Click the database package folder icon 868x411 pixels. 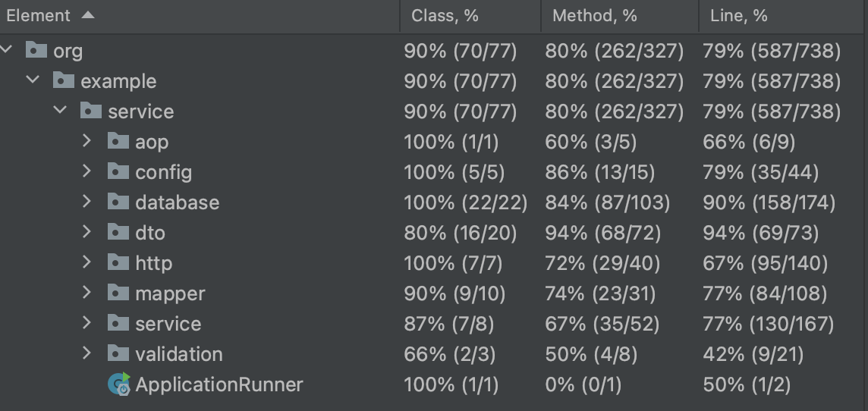coord(118,202)
